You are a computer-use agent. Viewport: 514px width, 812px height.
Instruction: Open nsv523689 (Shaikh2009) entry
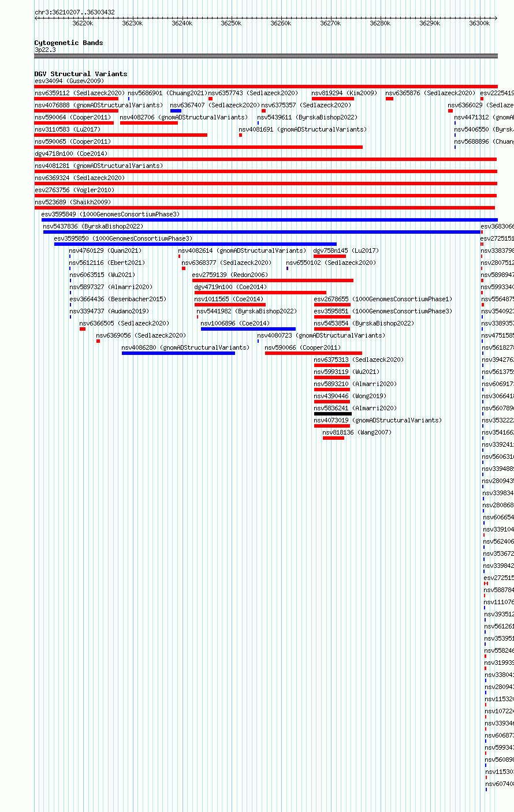(x=73, y=202)
